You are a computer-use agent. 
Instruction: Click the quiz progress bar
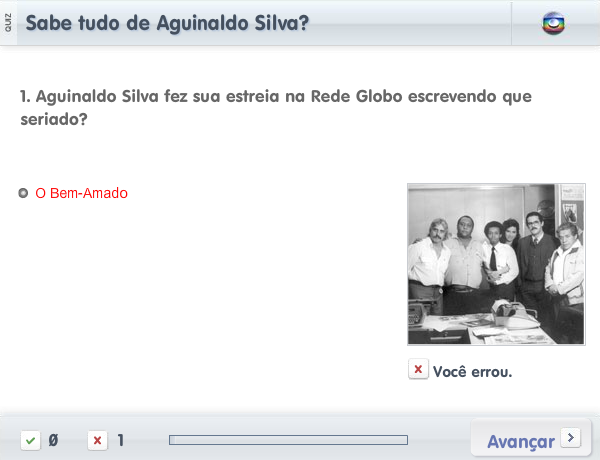(x=289, y=440)
